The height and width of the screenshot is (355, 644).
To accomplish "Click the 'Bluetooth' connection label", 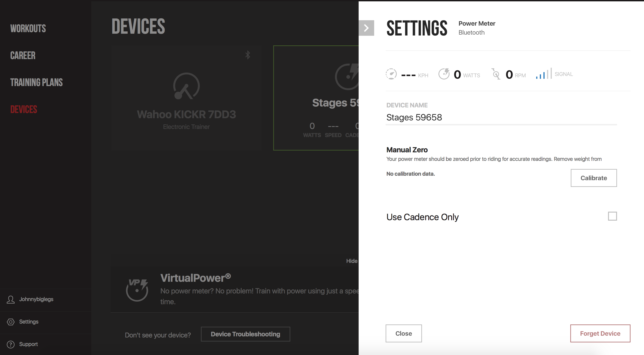I will (x=471, y=33).
